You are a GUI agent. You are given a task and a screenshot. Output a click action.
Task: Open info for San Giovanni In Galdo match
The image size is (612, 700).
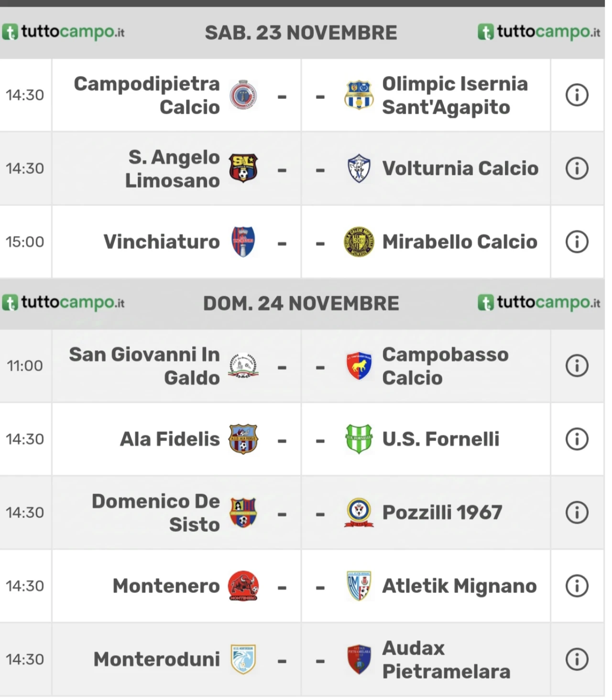click(577, 366)
